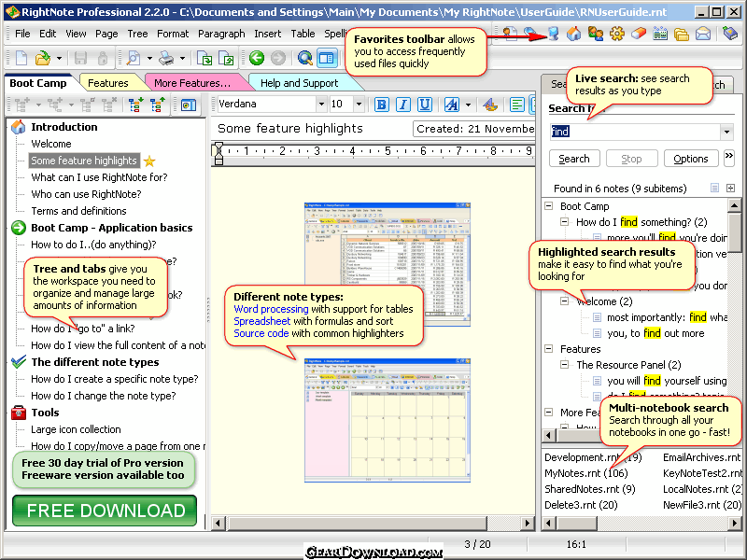Click the New file toolbar icon
This screenshot has height=560, width=747.
[21, 58]
